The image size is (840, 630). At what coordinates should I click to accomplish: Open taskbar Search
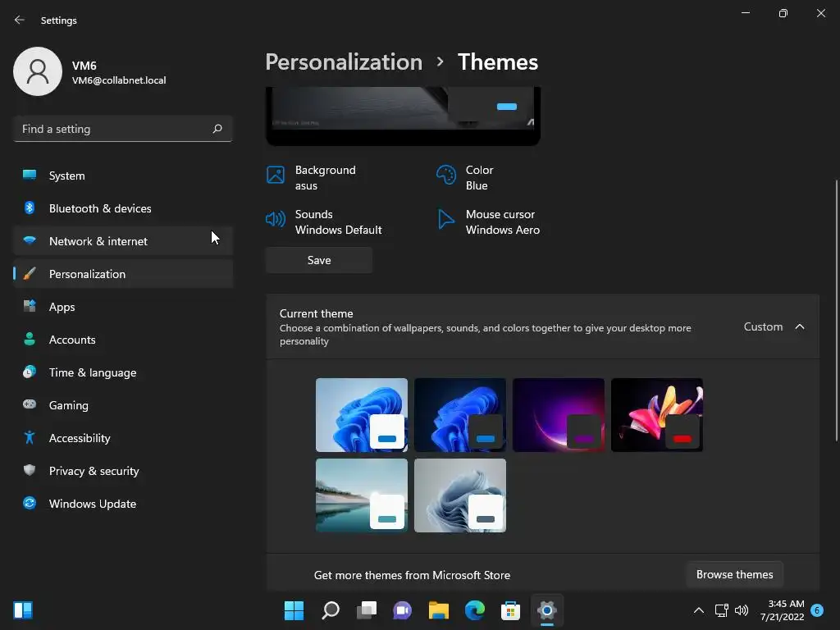[331, 610]
